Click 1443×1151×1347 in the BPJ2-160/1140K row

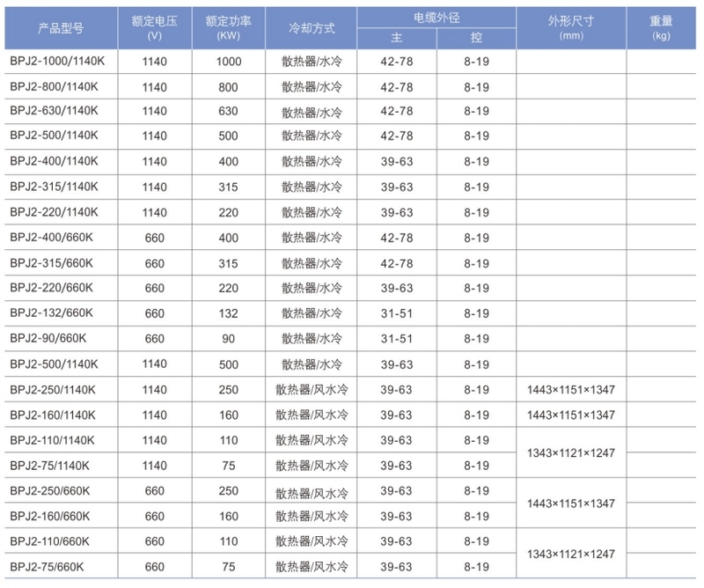point(571,415)
